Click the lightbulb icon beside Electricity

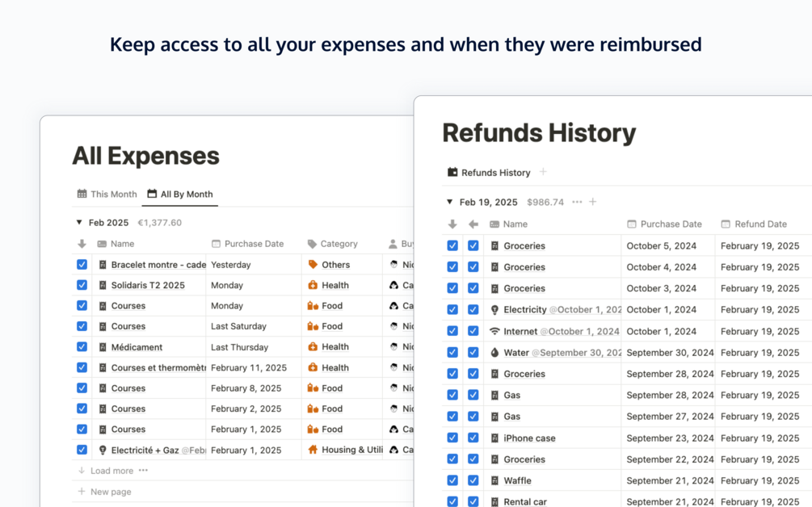(494, 310)
